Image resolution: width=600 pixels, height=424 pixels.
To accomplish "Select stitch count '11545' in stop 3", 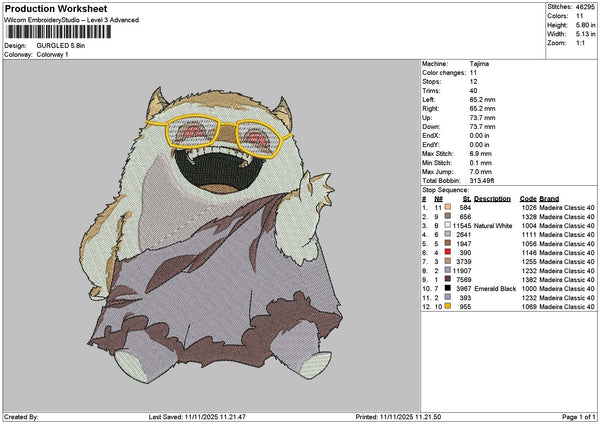I will pyautogui.click(x=461, y=226).
